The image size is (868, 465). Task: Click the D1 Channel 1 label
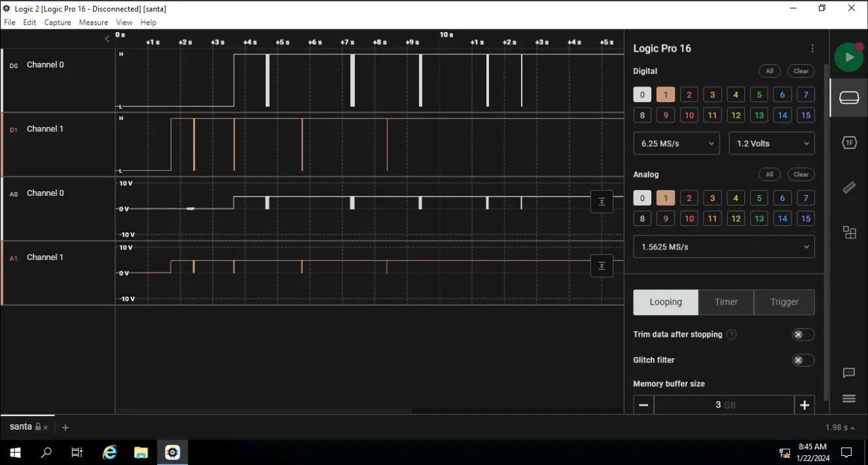coord(45,129)
